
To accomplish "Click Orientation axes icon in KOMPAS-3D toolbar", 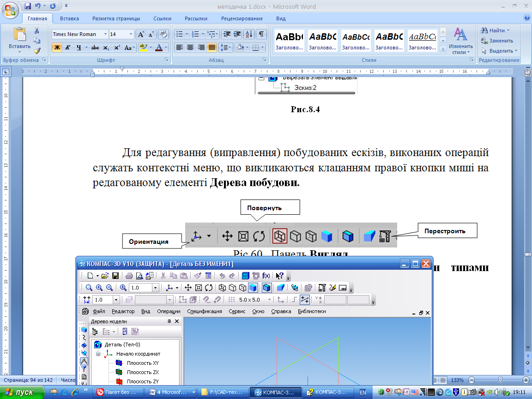I will [x=169, y=288].
